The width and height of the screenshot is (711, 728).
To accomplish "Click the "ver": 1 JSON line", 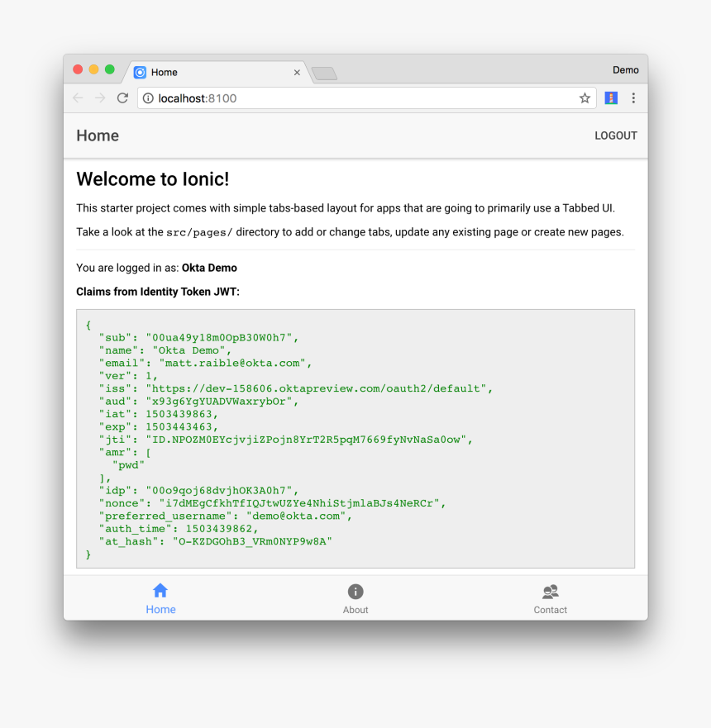I will click(128, 376).
